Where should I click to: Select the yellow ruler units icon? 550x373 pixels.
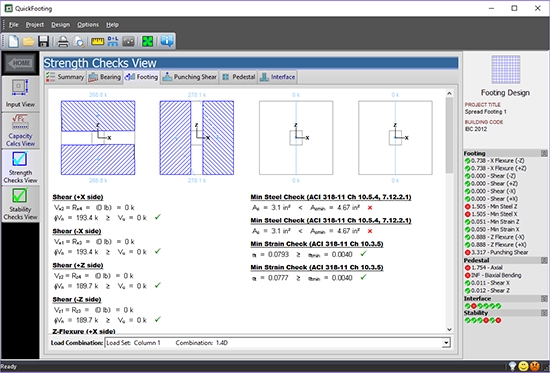tap(97, 41)
